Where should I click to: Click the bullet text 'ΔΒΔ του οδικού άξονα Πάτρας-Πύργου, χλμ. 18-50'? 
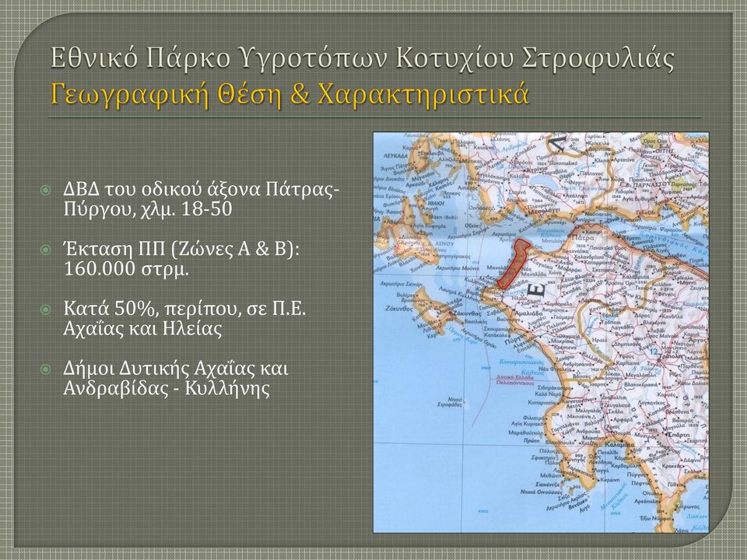[202, 199]
